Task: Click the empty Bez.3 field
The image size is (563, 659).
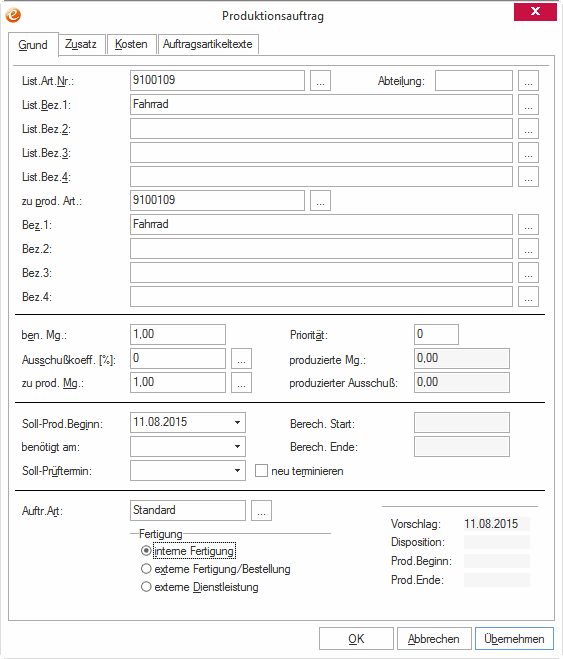Action: pos(321,273)
